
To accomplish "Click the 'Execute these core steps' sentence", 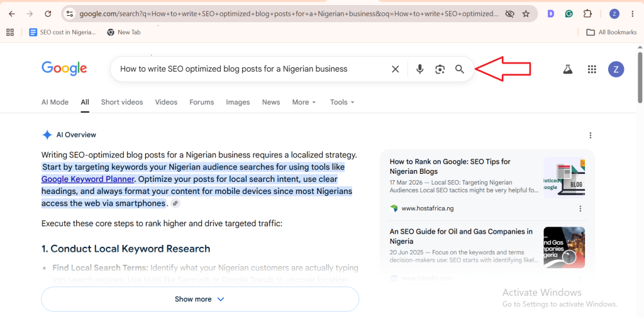I will pos(162,224).
